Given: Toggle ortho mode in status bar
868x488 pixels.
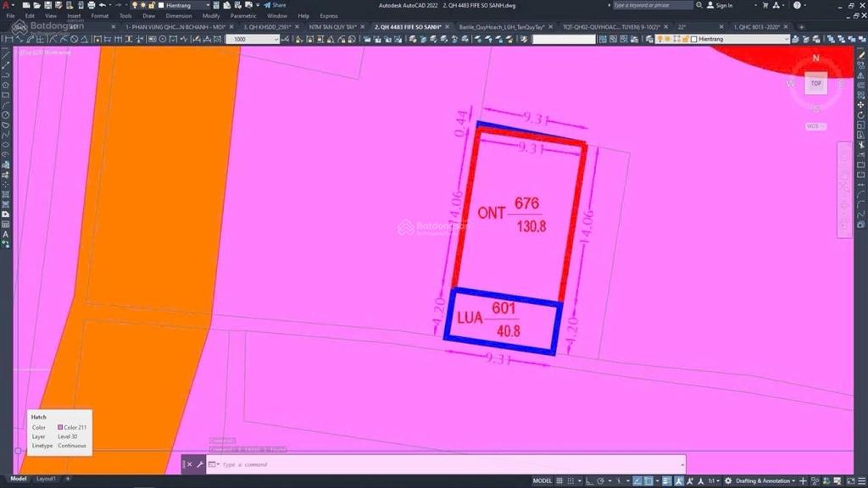Looking at the screenshot, I should click(x=590, y=481).
